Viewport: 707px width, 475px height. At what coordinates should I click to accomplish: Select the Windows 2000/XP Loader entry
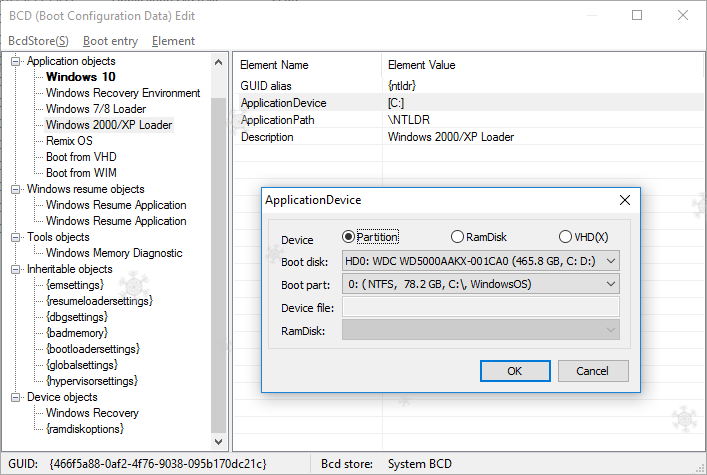(x=109, y=125)
